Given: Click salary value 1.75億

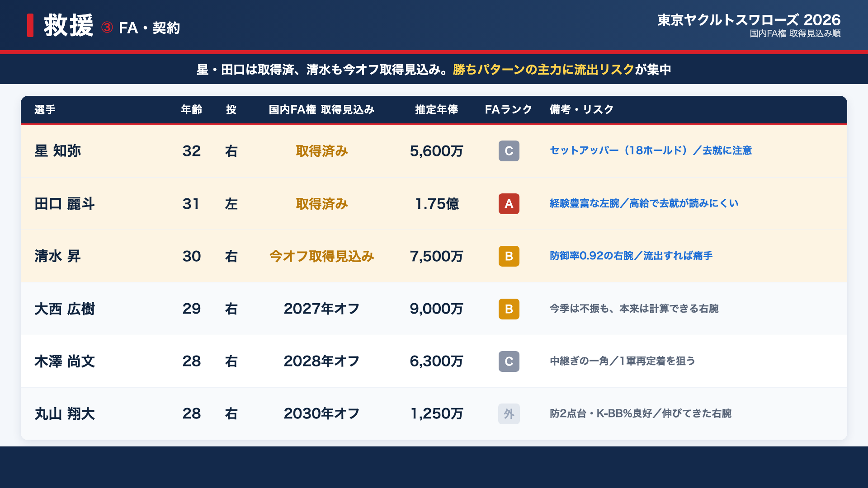Looking at the screenshot, I should tap(437, 204).
